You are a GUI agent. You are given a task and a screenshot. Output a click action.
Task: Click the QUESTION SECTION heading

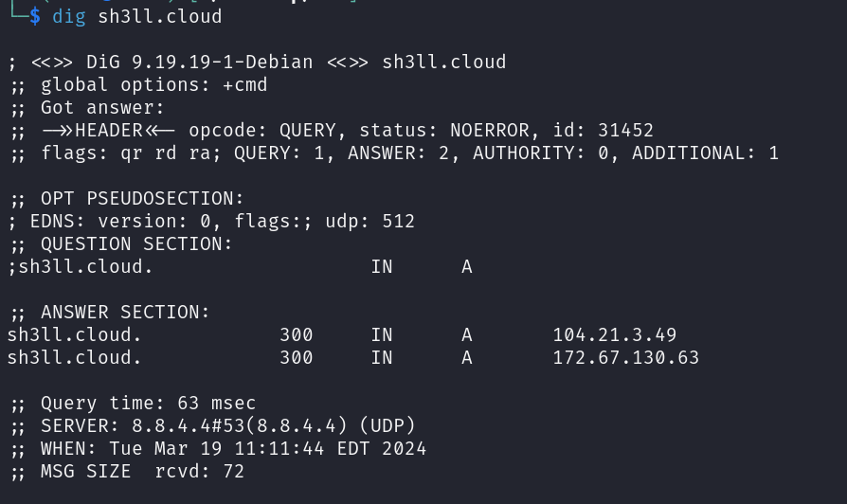point(136,244)
